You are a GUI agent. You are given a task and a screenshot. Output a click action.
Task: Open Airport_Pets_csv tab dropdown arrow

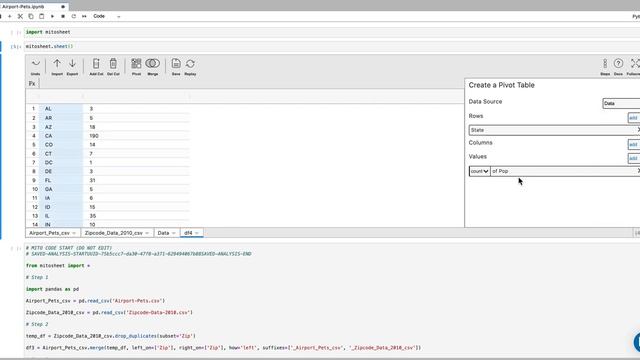pos(74,233)
